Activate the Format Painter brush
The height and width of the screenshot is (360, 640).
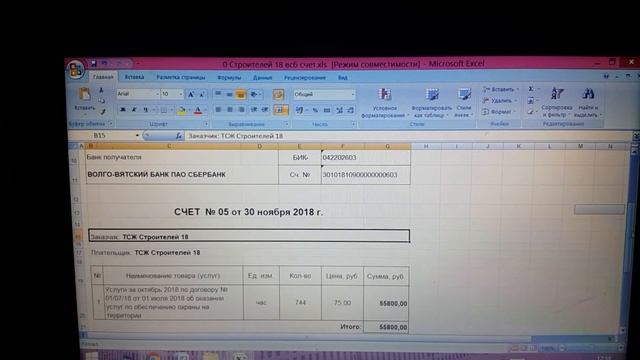(x=103, y=111)
